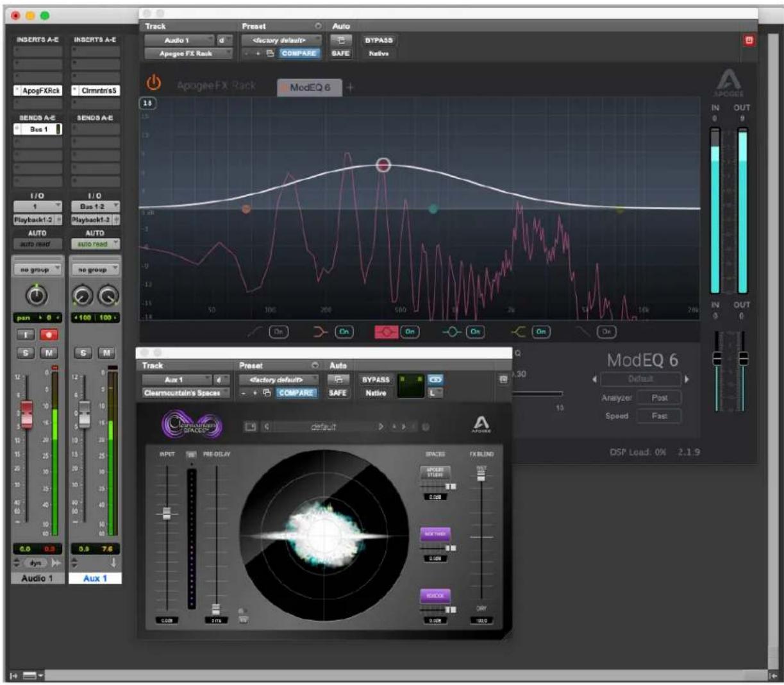Click BYPASS in Apogee FX Rack window
The width and height of the screenshot is (784, 685).
click(379, 40)
